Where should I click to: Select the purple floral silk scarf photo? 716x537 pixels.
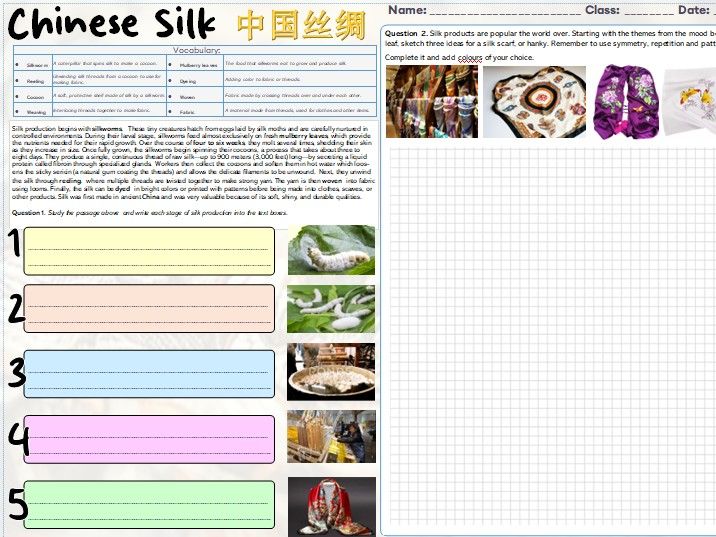(626, 101)
